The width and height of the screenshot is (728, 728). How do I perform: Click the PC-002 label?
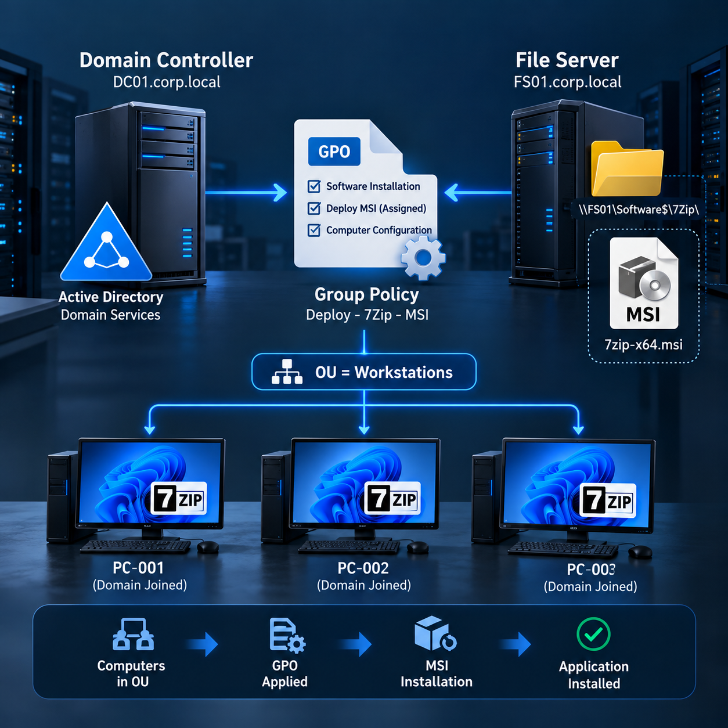363,568
